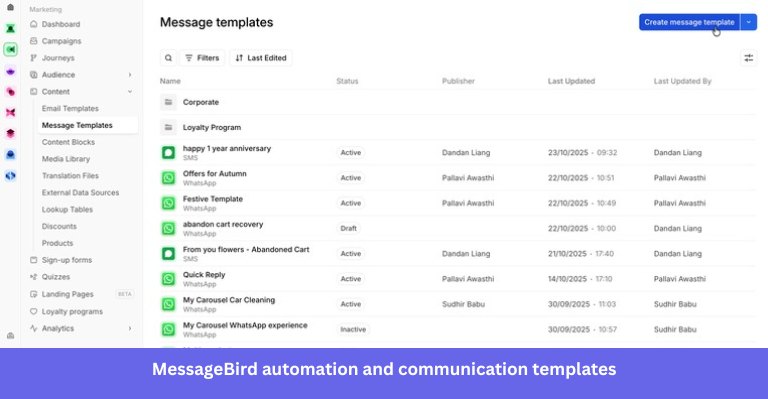768x399 pixels.
Task: Click the Audience icon in sidebar
Action: click(x=33, y=74)
